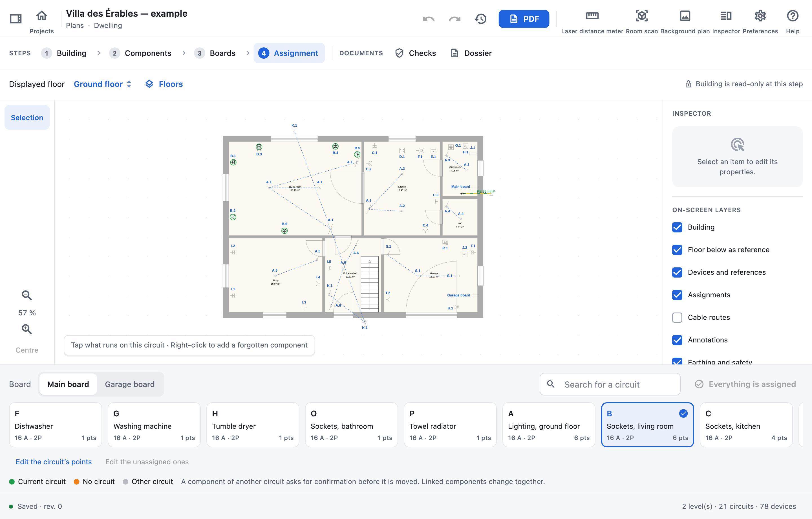
Task: Click Edit the circuit's points link
Action: click(54, 462)
